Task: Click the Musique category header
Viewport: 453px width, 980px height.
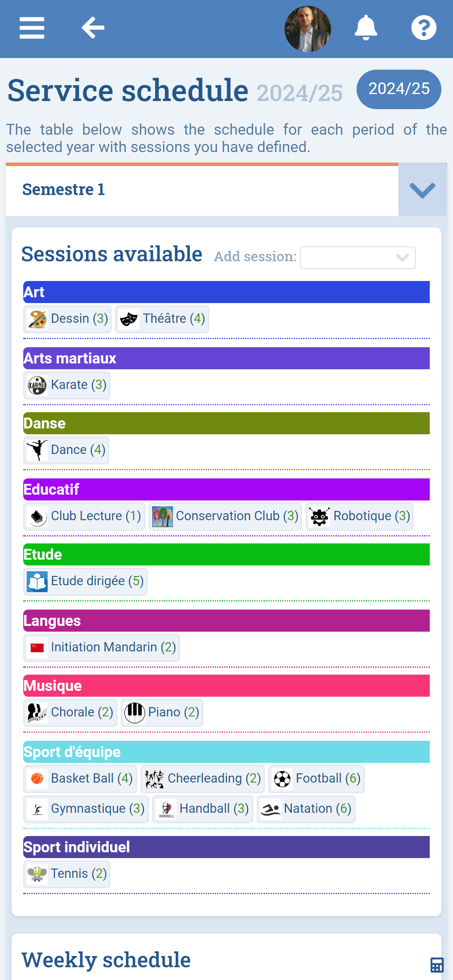Action: (226, 686)
